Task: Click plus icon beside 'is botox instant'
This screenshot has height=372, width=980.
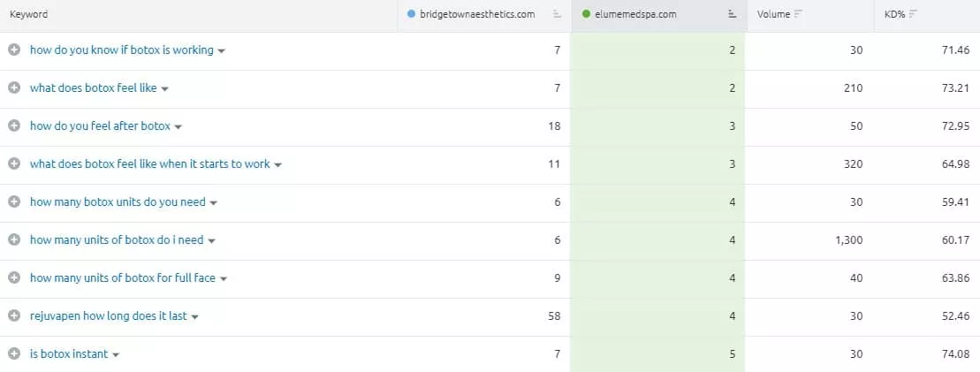Action: [x=14, y=354]
